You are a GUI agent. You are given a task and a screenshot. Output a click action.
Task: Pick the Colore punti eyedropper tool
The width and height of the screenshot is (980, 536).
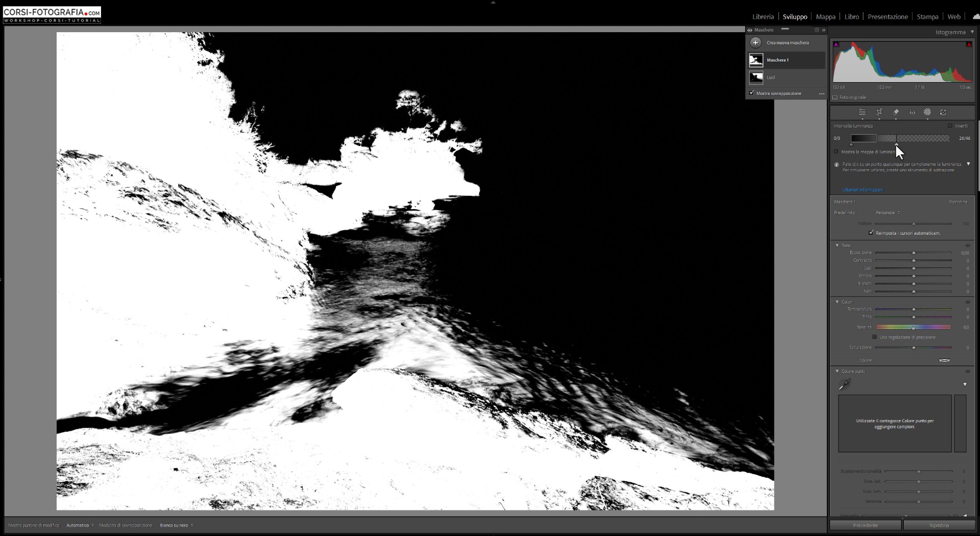tap(845, 384)
